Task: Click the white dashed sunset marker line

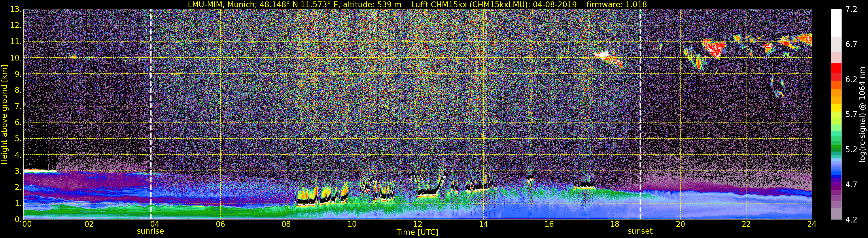Action: point(640,114)
